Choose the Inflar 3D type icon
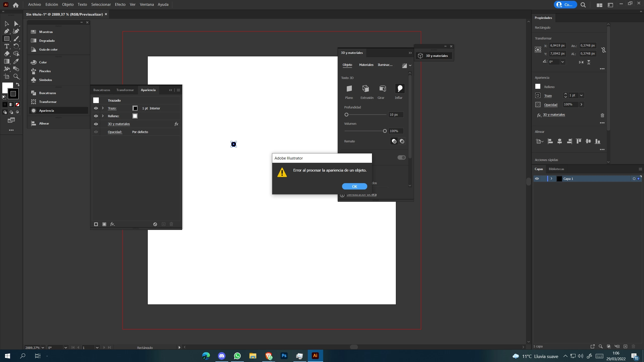Screen dimensions: 644x362 (400, 89)
